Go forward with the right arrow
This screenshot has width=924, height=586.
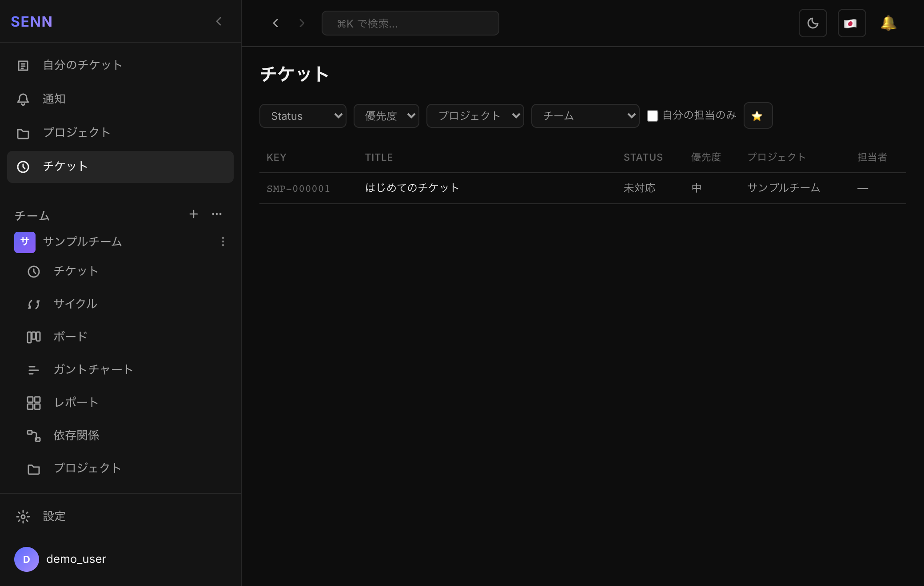[x=302, y=23]
